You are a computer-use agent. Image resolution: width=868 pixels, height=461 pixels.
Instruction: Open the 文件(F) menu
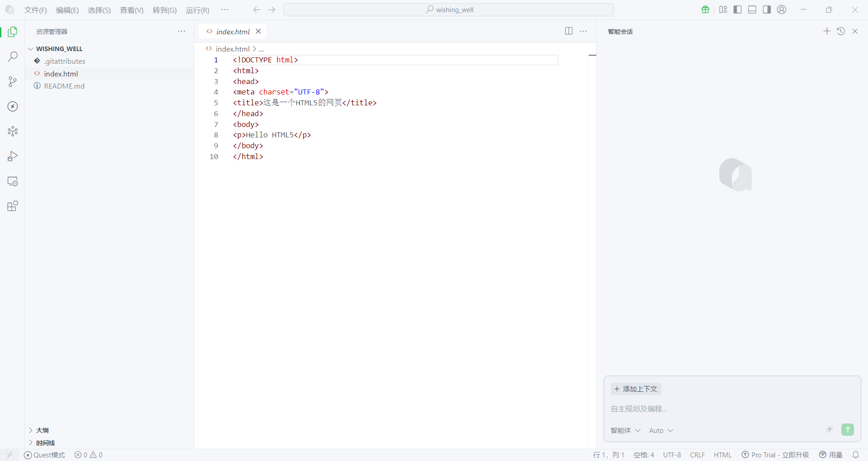tap(36, 10)
